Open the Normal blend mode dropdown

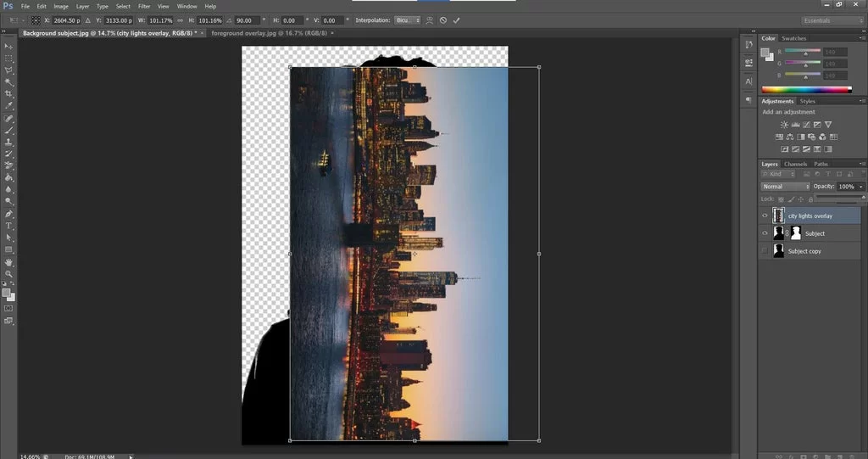click(x=785, y=187)
